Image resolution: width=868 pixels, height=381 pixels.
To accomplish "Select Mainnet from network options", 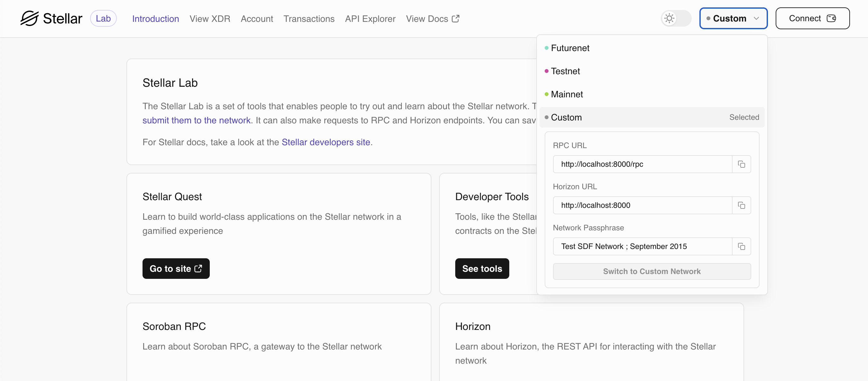I will 567,94.
